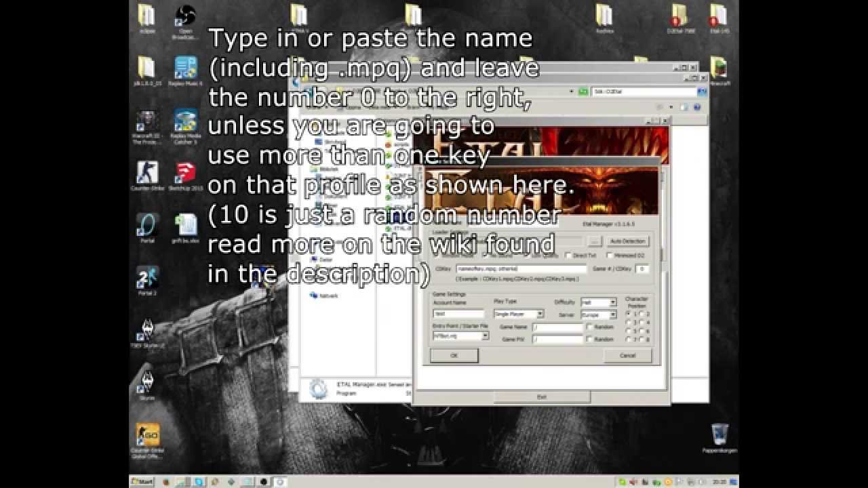Launch SketchUp 2015 desktop shortcut

pyautogui.click(x=185, y=176)
